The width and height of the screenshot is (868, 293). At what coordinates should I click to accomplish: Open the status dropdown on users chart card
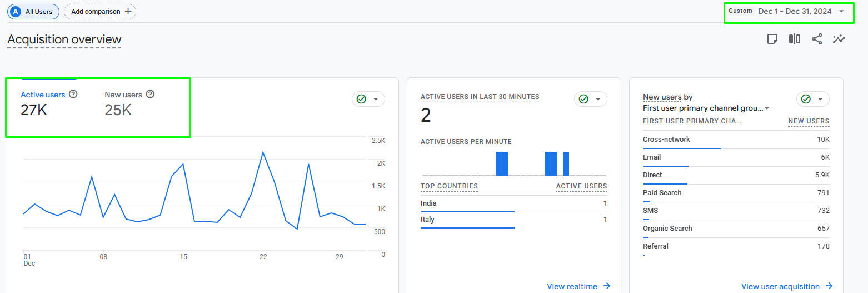pyautogui.click(x=368, y=99)
